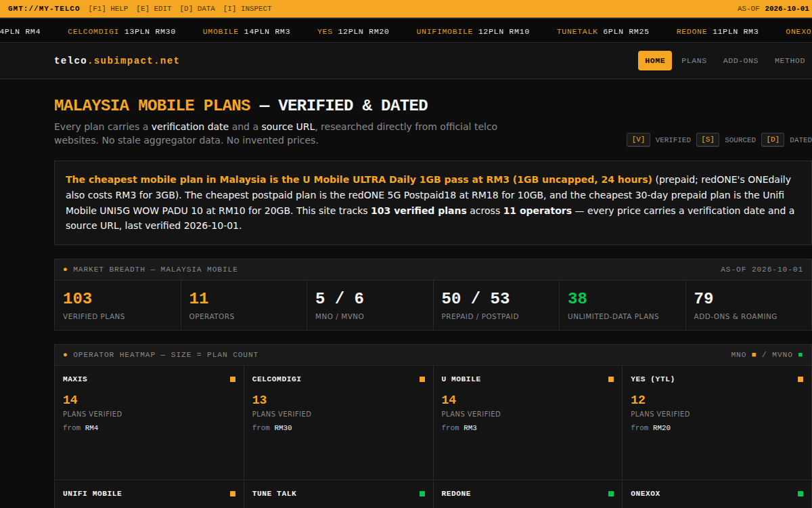Click the [S] sourced legend badge
This screenshot has height=508, width=812.
[x=708, y=140]
